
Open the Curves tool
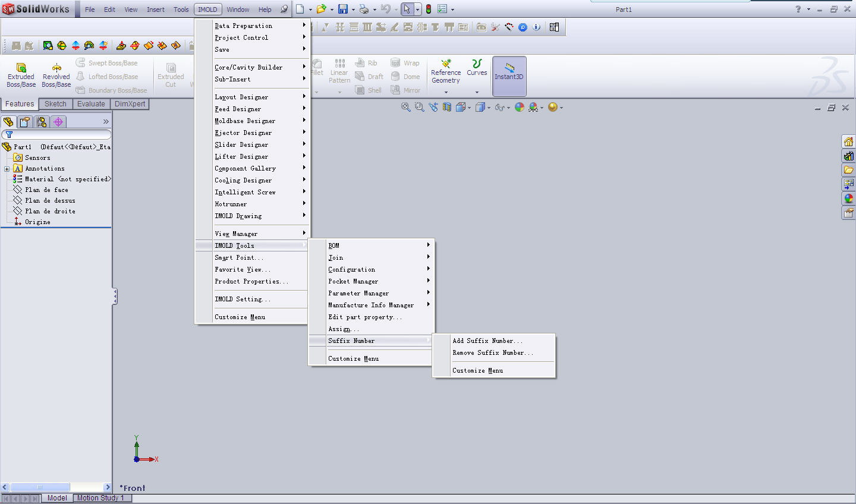[477, 68]
